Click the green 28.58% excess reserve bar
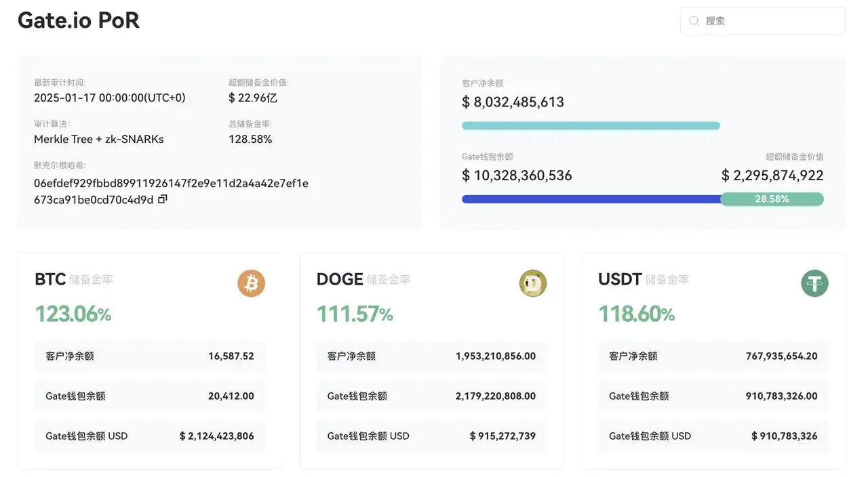The height and width of the screenshot is (477, 868). coord(772,199)
